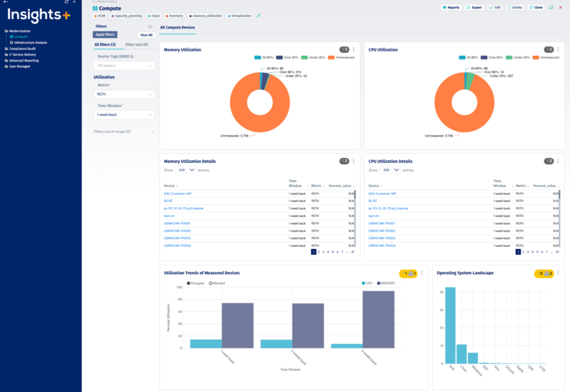This screenshot has width=570, height=392.
Task: Select the Stacked radio button
Action: point(211,282)
